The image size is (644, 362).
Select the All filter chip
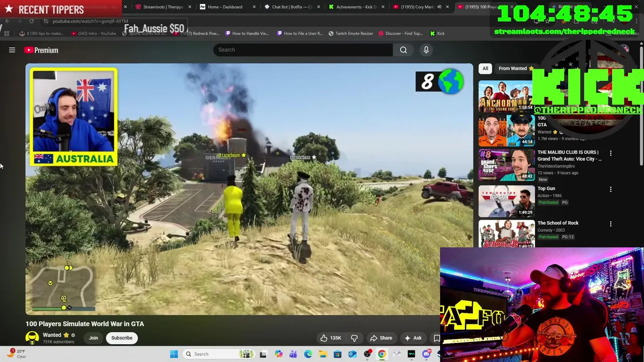pos(485,68)
